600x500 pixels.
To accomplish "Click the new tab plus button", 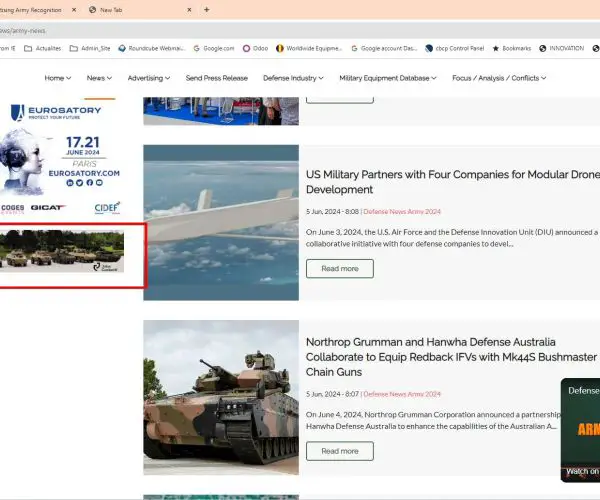I will click(207, 10).
